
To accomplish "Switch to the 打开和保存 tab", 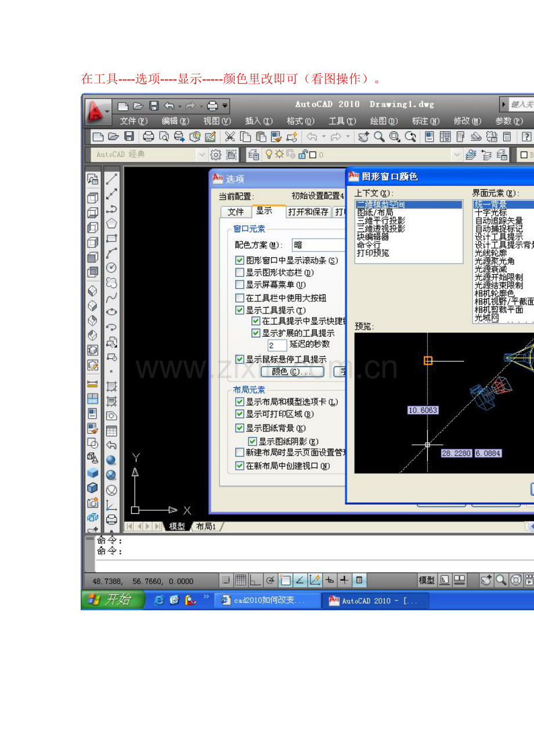I will click(308, 212).
